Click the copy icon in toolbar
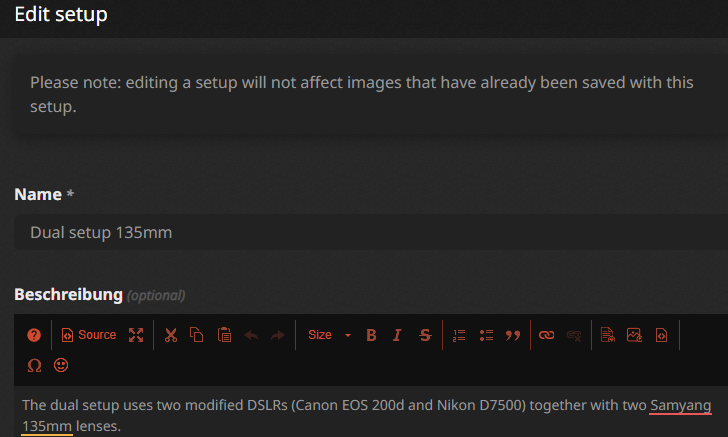This screenshot has width=728, height=437. tap(197, 335)
